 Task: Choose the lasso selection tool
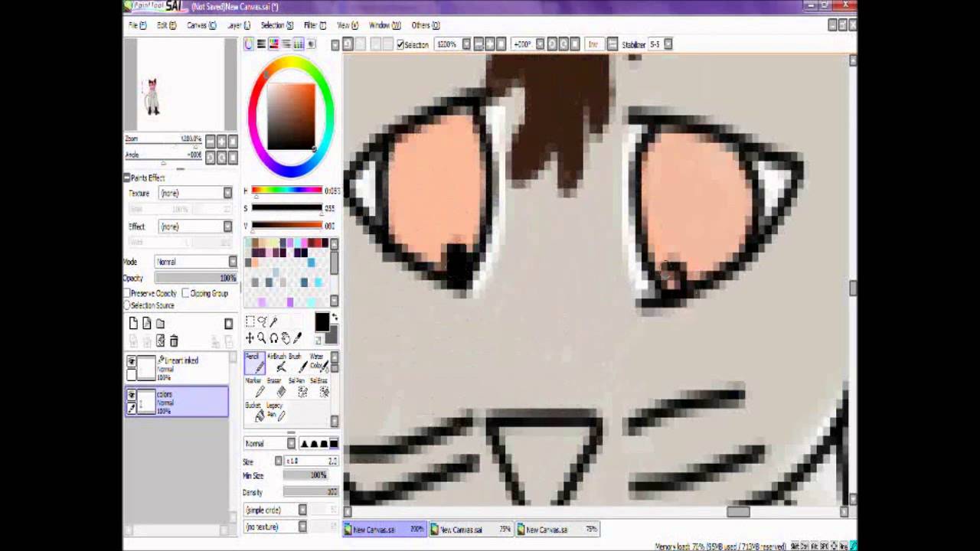coord(262,322)
